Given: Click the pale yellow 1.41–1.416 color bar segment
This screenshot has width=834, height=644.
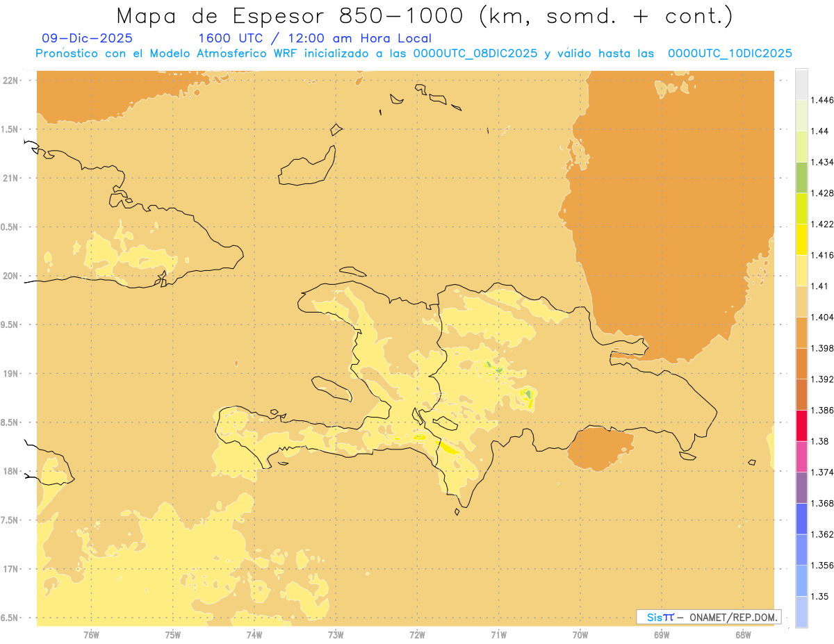Looking at the screenshot, I should click(x=801, y=270).
